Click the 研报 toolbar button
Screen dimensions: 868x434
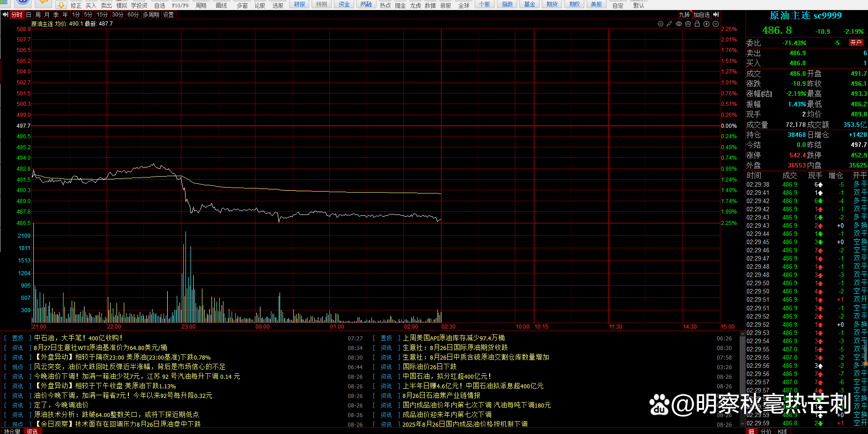pos(300,4)
